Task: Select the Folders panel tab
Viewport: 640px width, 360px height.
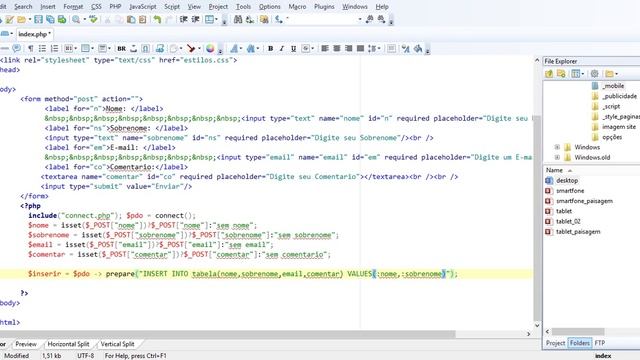Action: click(580, 343)
